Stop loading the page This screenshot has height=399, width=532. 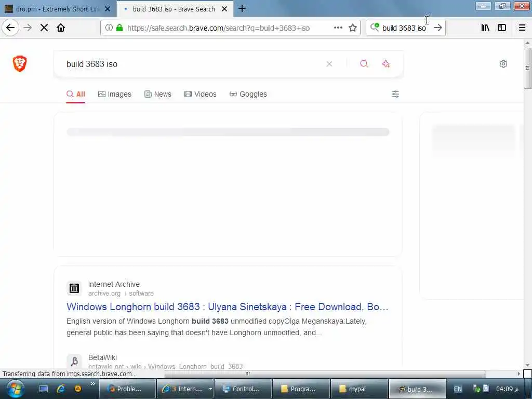click(44, 28)
